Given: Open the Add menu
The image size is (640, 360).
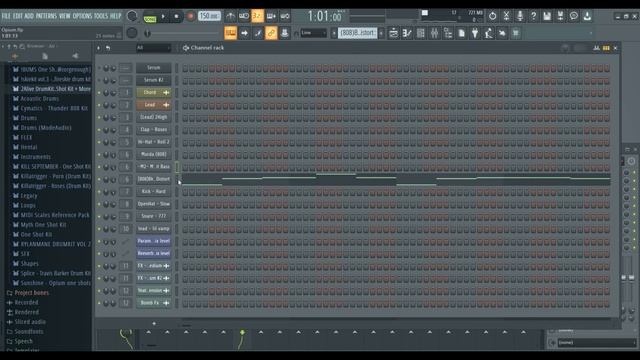Looking at the screenshot, I should (29, 16).
